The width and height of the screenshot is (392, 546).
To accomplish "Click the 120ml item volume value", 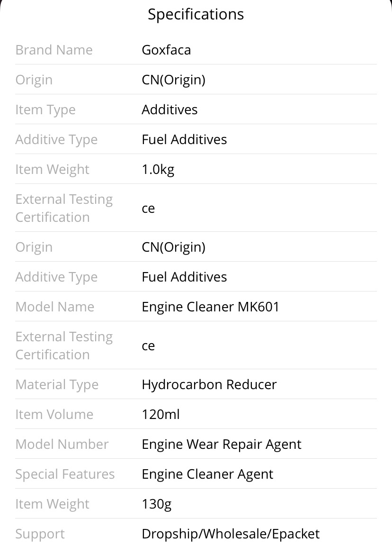I will point(160,414).
